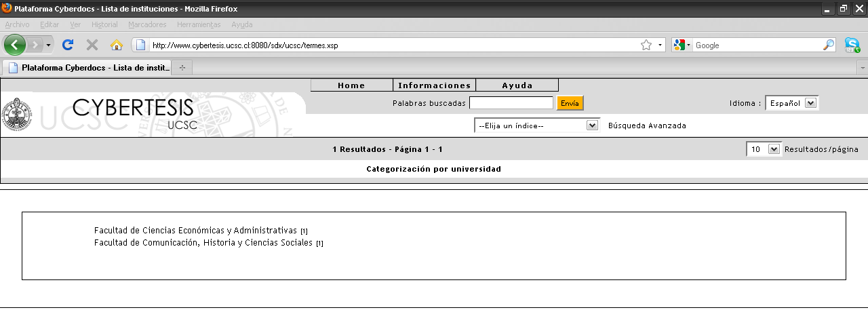Reload the page with the refresh icon
Viewport: 868px width, 310px height.
tap(67, 45)
